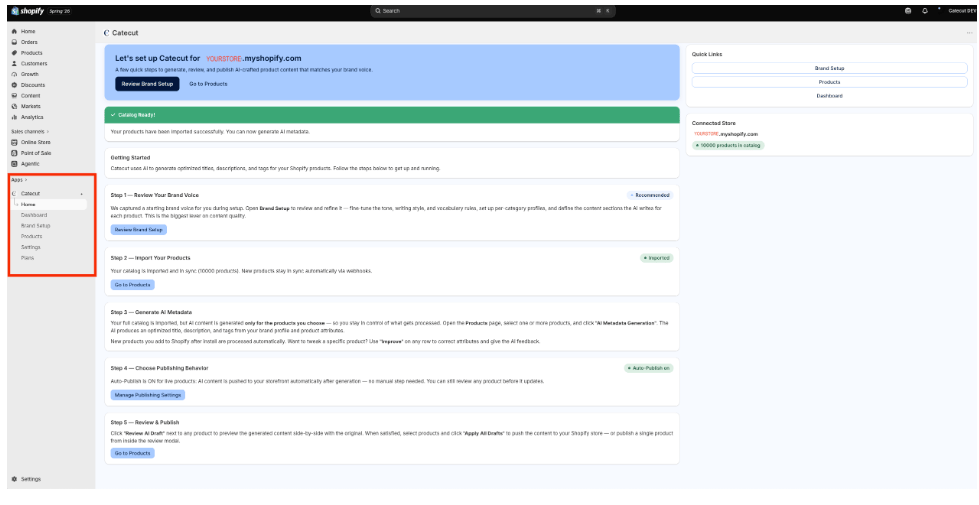Open the three-dot menu in Catecut header

pyautogui.click(x=970, y=32)
